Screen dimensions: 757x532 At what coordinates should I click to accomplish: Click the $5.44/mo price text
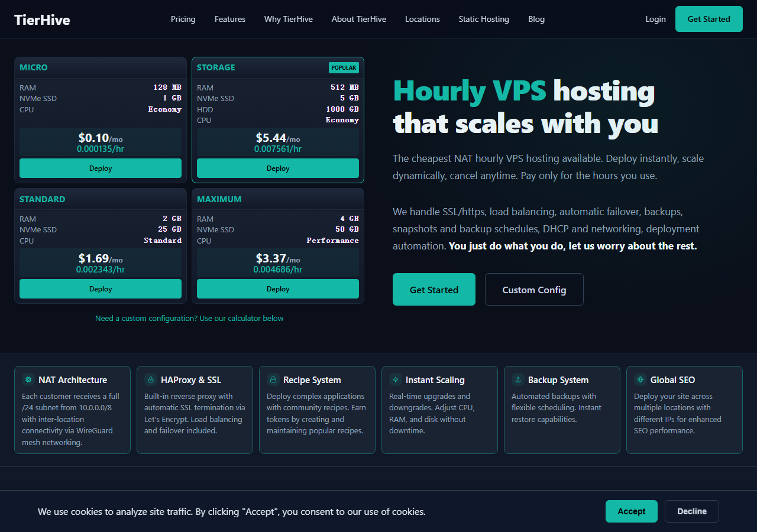click(278, 138)
